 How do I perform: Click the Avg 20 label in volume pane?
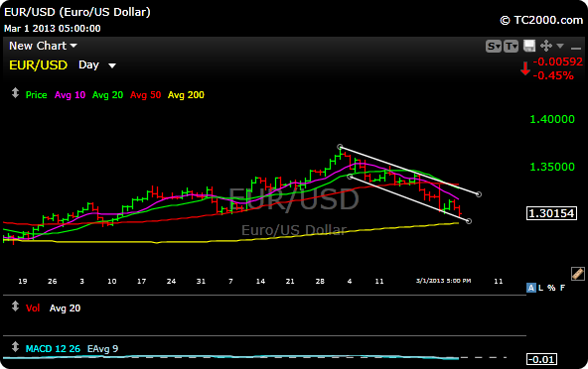[x=65, y=308]
